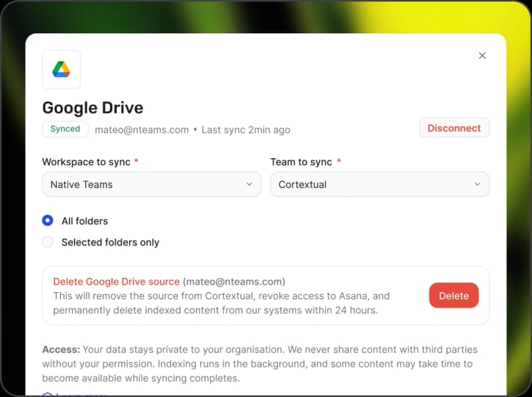Expand the Team to sync dropdown
The height and width of the screenshot is (397, 532).
coord(379,184)
